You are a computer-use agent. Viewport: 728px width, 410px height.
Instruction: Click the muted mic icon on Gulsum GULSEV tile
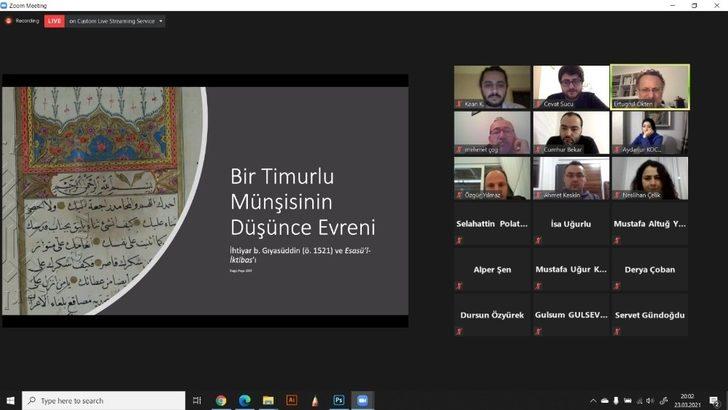[538, 331]
